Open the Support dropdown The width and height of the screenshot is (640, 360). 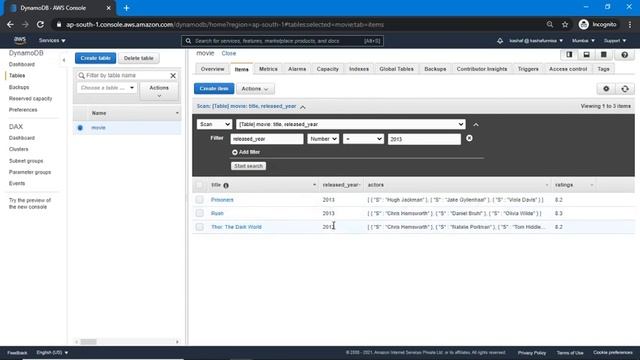[615, 41]
